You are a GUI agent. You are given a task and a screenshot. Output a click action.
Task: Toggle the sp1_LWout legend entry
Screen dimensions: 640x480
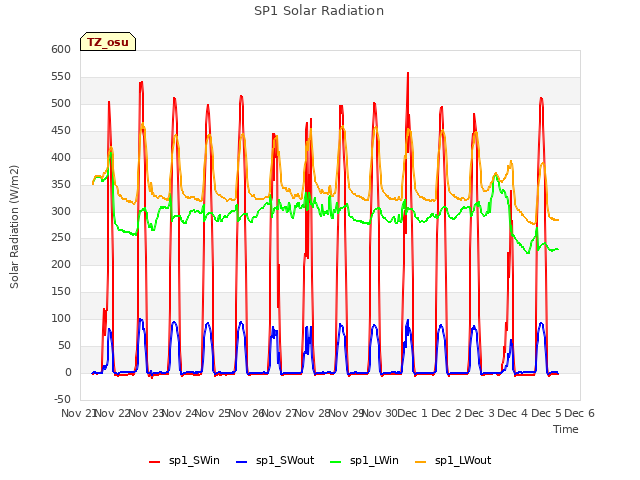(453, 461)
